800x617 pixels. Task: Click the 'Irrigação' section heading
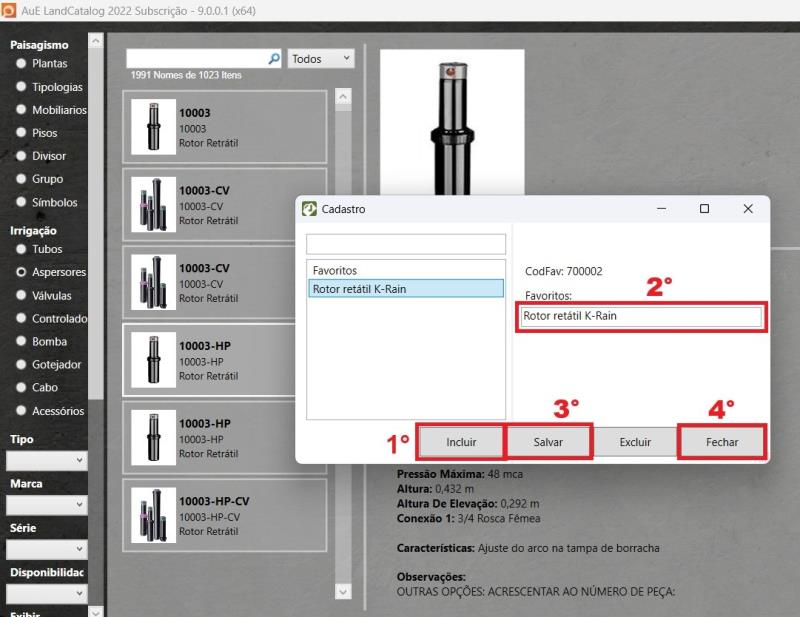[x=33, y=231]
